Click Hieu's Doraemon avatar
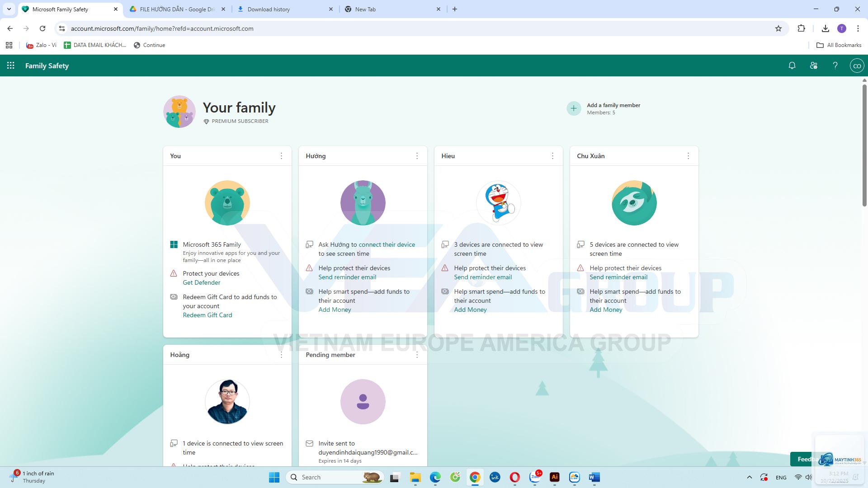Viewport: 868px width, 488px height. [x=498, y=203]
